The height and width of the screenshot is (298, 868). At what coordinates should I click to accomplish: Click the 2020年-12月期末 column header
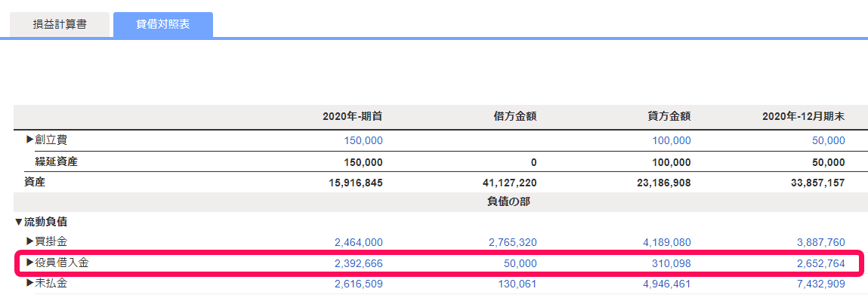tap(803, 116)
